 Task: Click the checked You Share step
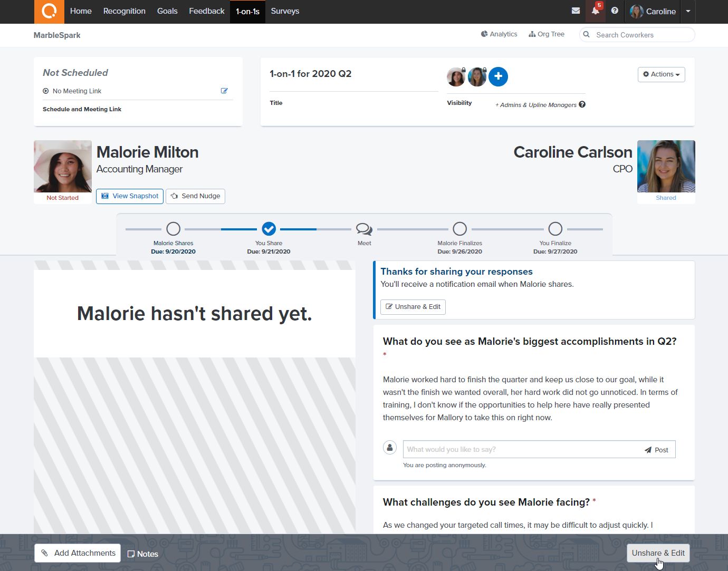click(269, 229)
